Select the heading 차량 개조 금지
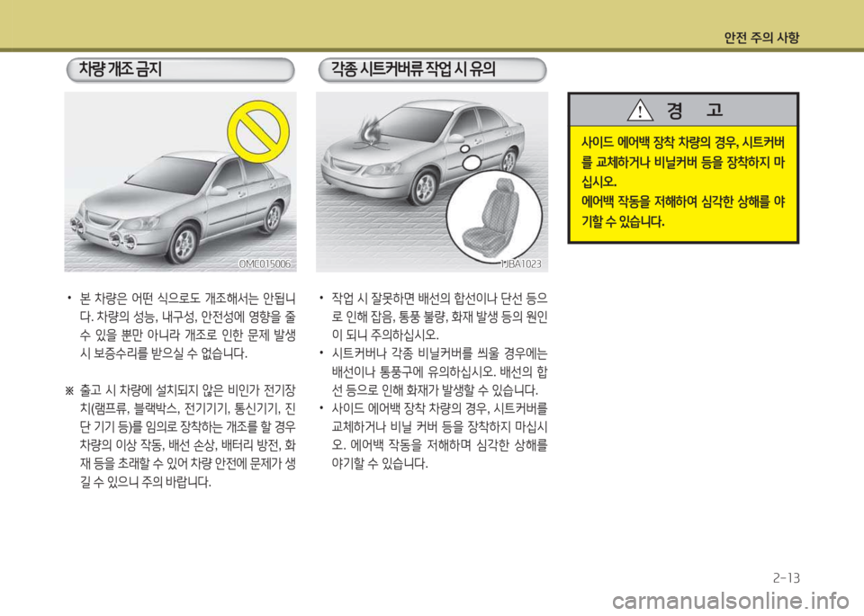 121,69
